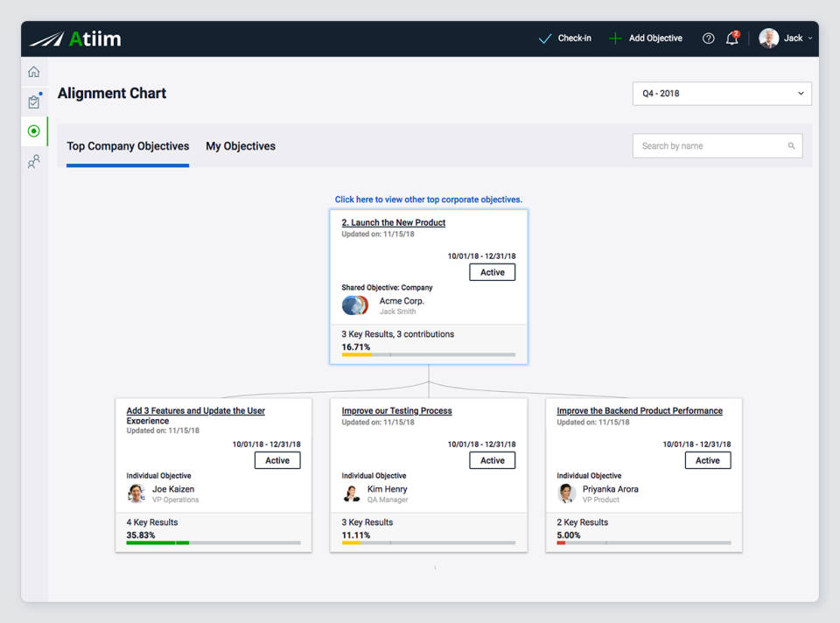Viewport: 840px width, 623px height.
Task: Click the 16.71% progress bar
Action: 428,355
